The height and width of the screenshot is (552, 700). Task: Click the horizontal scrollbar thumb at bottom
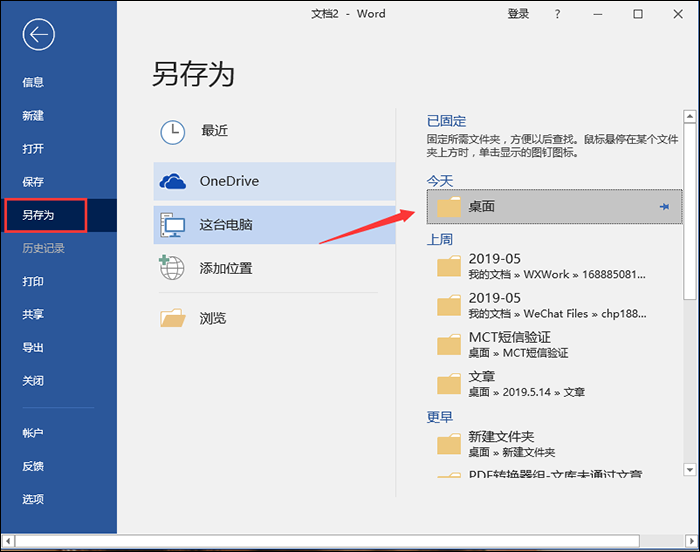point(328,541)
